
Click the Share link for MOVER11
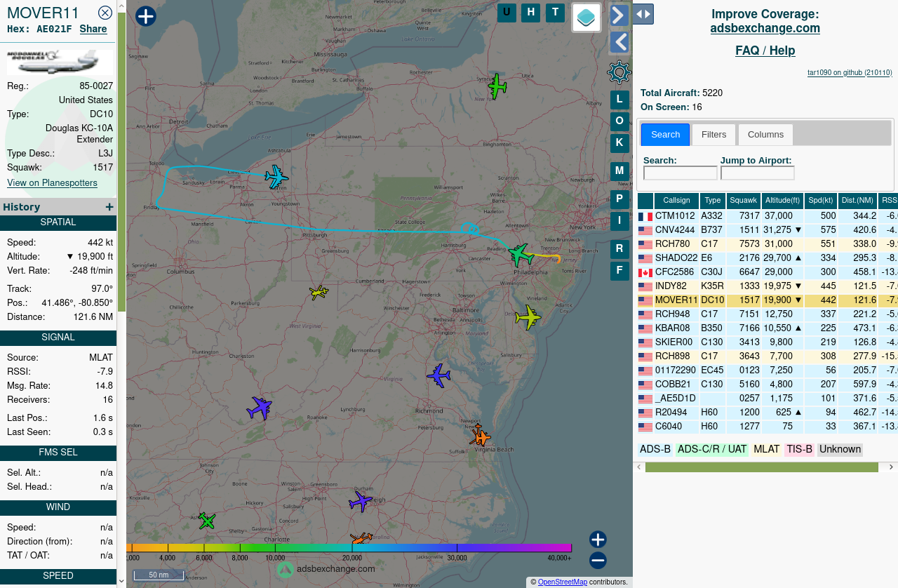93,29
